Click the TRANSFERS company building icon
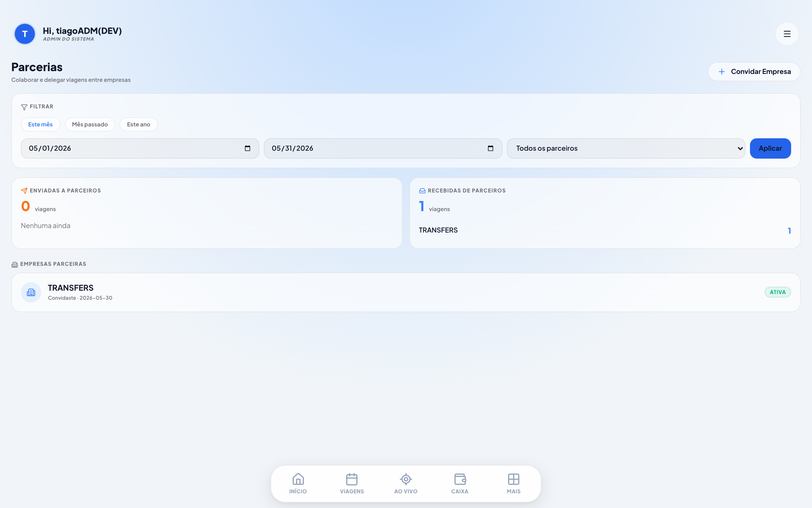 click(x=31, y=292)
